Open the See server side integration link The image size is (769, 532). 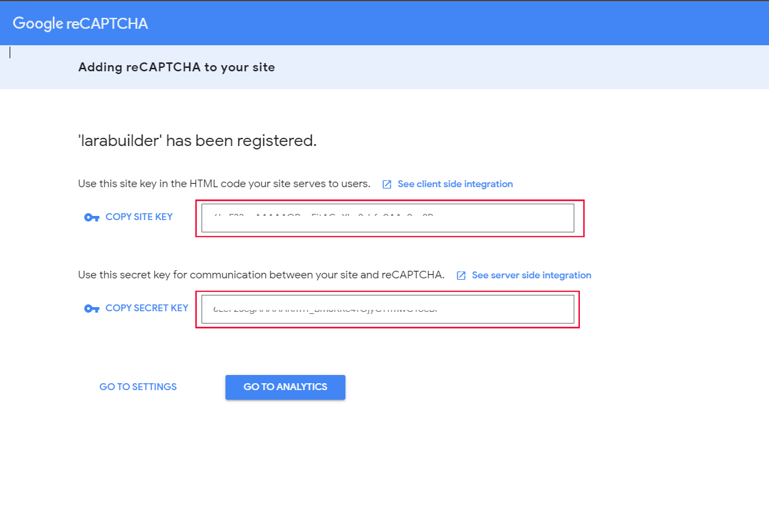[x=531, y=275]
